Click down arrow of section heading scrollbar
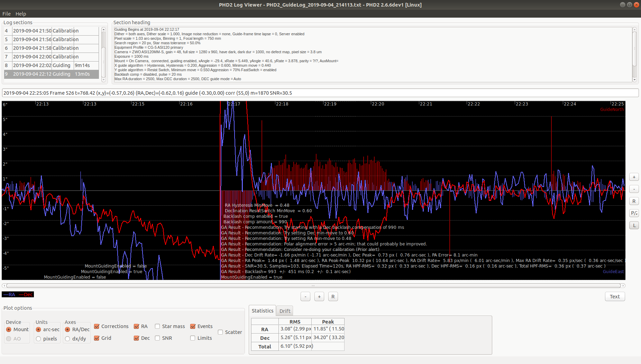Viewport: 641px width, 364px height. click(634, 80)
